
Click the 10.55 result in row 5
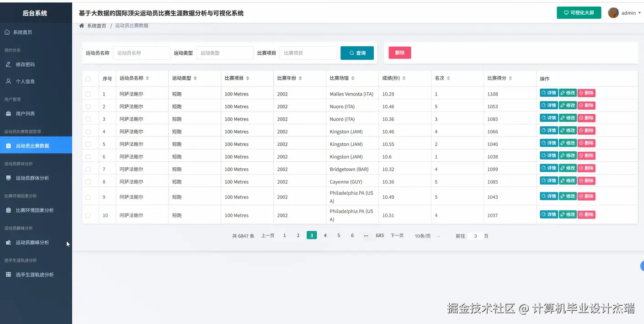point(388,144)
